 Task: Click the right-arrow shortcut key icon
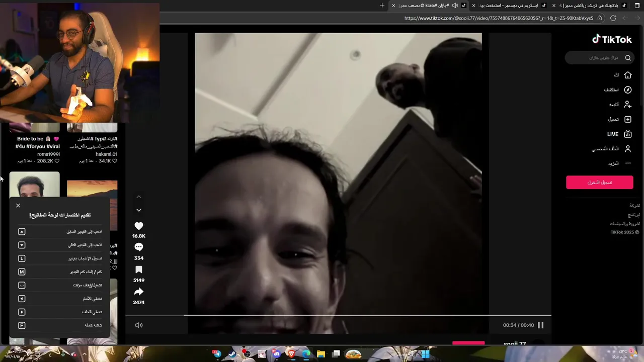point(22,312)
